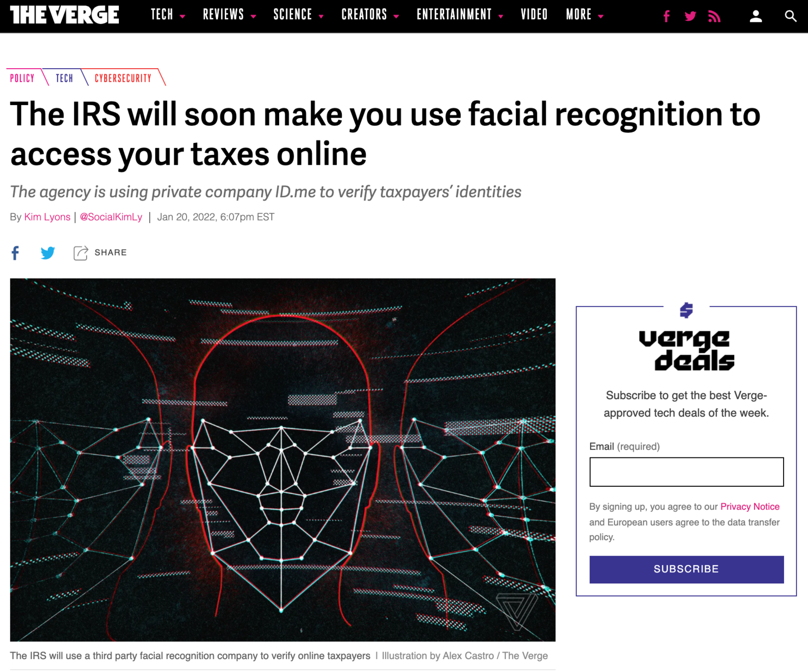The image size is (808, 672).
Task: Click the Verge Deals logo
Action: pyautogui.click(x=687, y=350)
